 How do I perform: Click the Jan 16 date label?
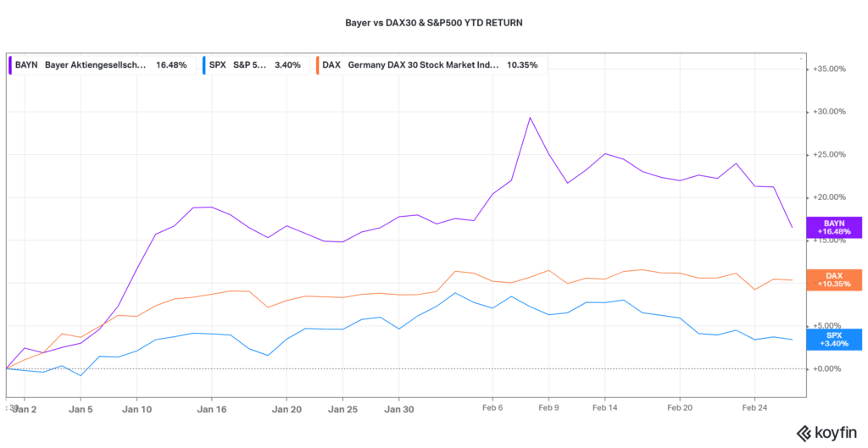tap(211, 410)
